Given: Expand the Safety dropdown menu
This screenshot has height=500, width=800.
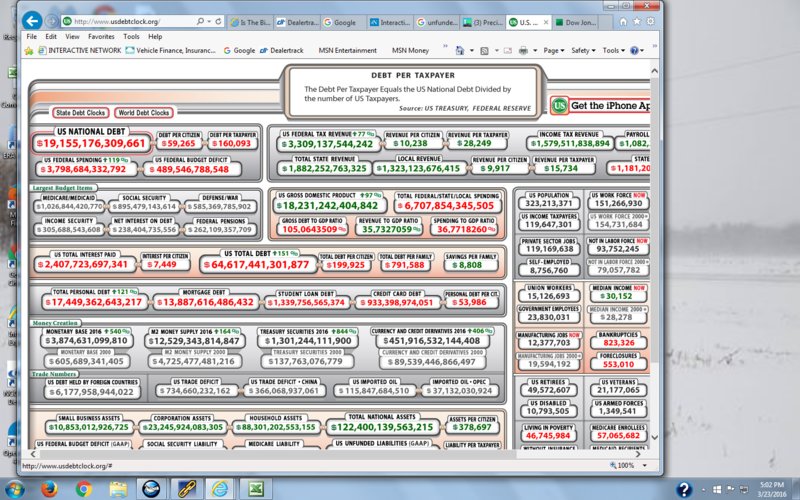Looking at the screenshot, I should point(583,51).
